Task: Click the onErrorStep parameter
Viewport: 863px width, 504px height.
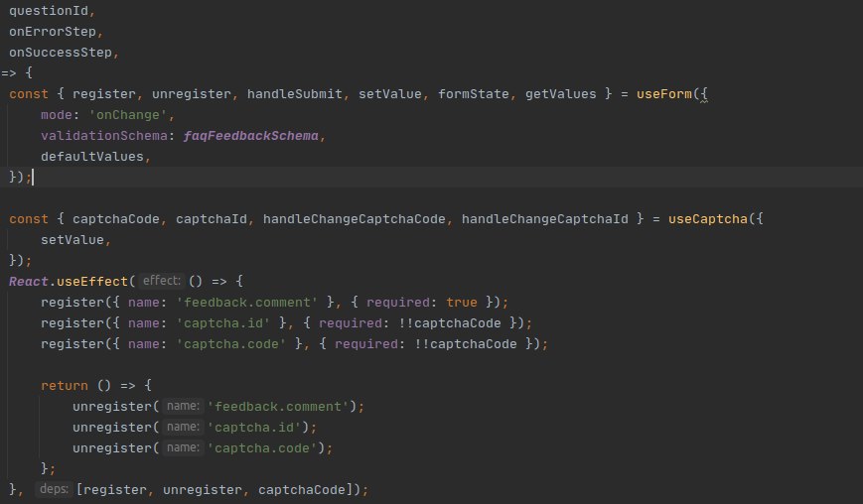Action: pyautogui.click(x=53, y=32)
